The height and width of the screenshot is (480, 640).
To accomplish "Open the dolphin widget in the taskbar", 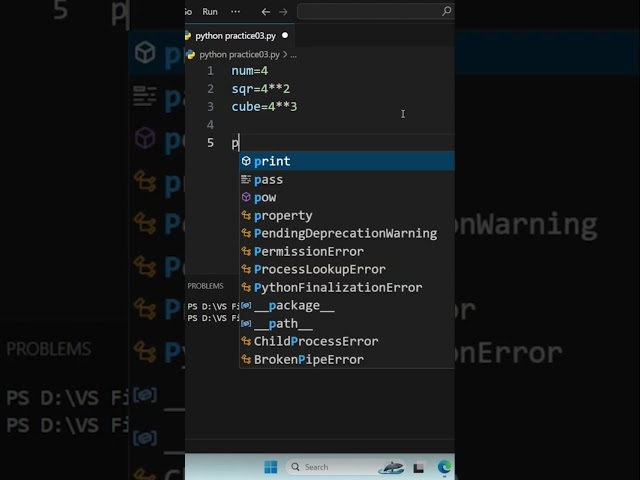I will pos(391,467).
